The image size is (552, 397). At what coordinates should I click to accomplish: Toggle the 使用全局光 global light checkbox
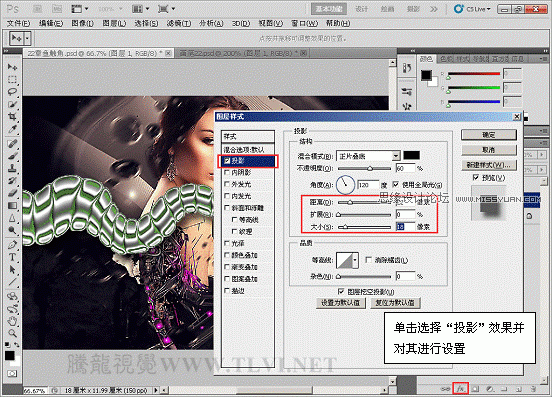coord(396,184)
